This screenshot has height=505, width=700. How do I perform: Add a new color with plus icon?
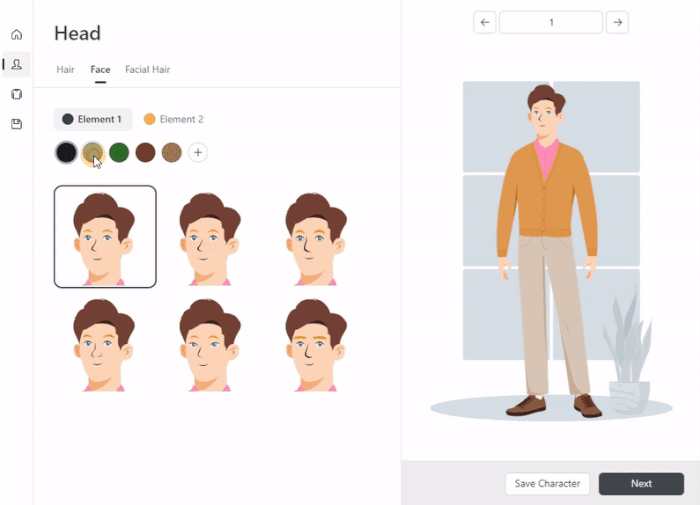coord(198,152)
